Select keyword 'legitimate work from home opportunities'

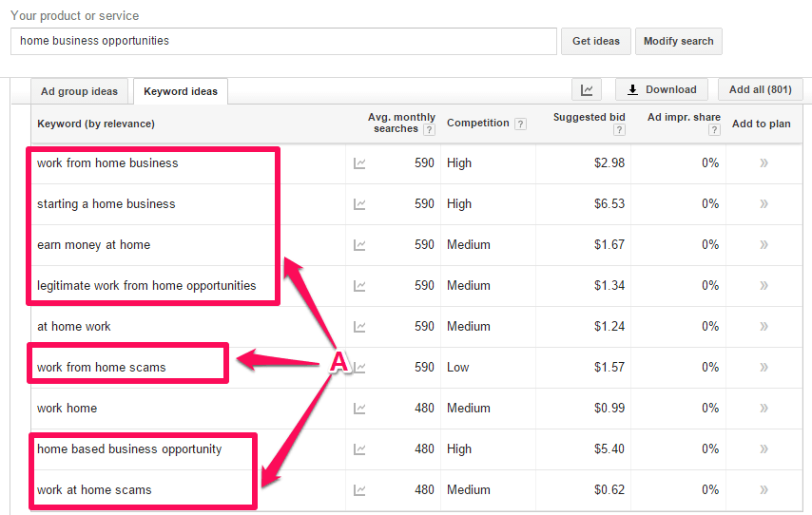pyautogui.click(x=146, y=286)
